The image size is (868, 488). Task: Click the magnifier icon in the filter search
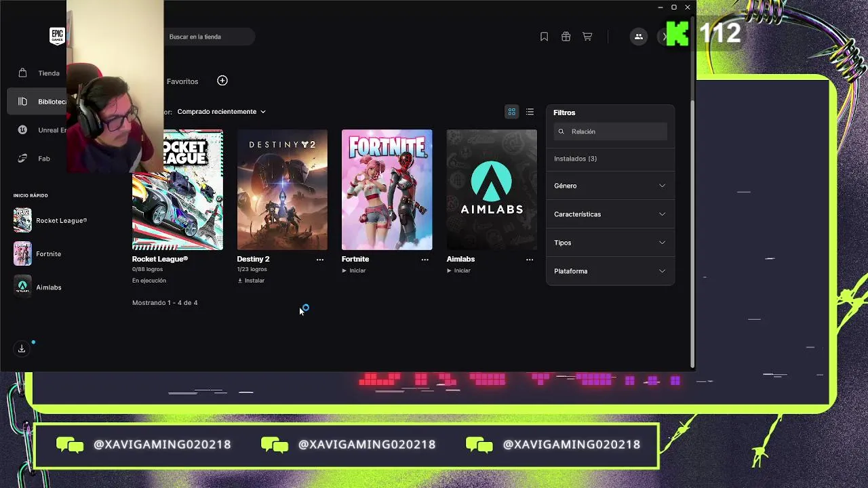[561, 131]
